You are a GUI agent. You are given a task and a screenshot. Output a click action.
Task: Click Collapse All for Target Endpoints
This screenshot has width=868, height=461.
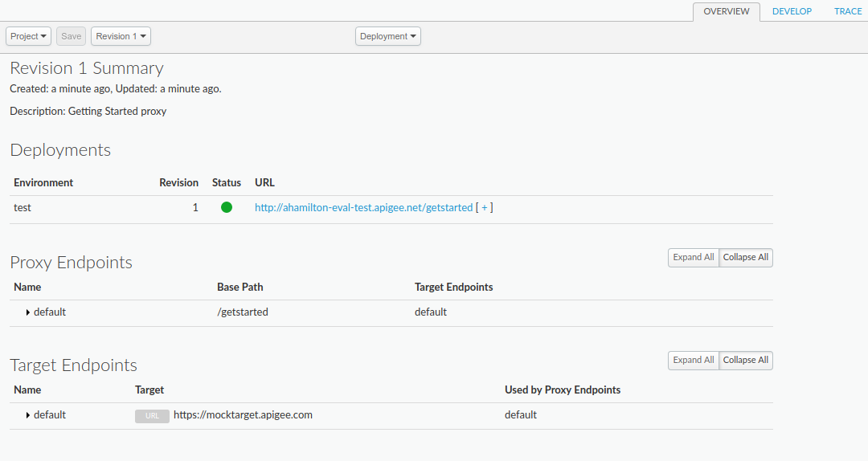[746, 361]
